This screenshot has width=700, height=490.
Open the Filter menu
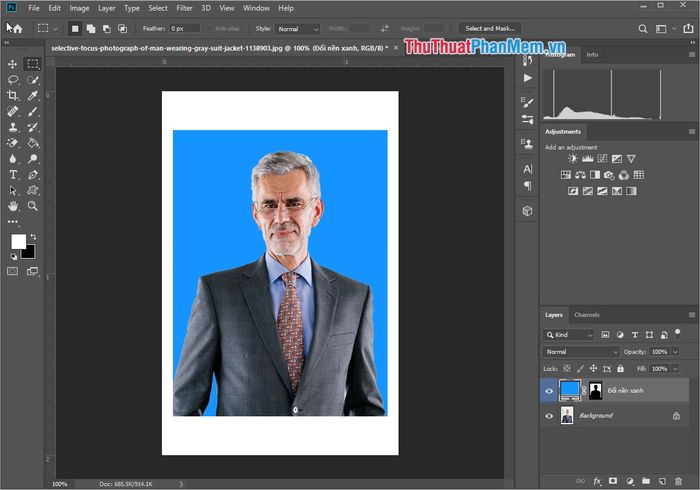184,8
